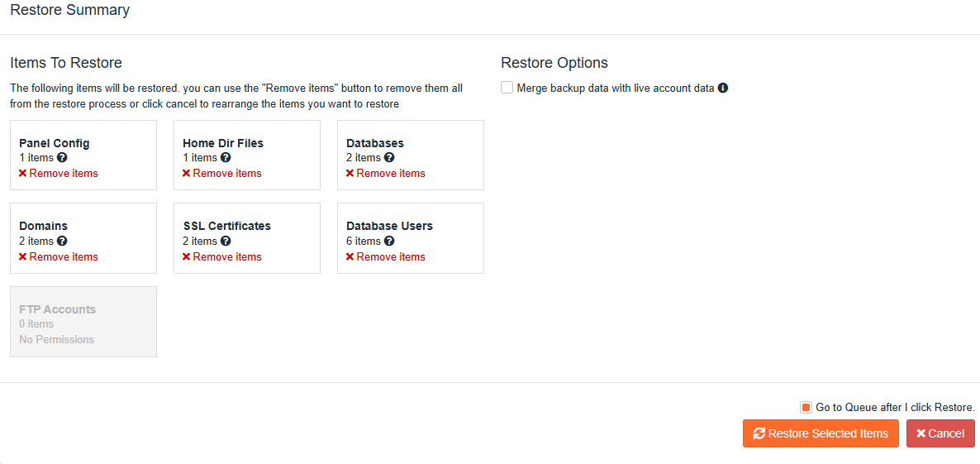Click the SSL Certificates card title
This screenshot has height=464, width=980.
click(x=226, y=226)
